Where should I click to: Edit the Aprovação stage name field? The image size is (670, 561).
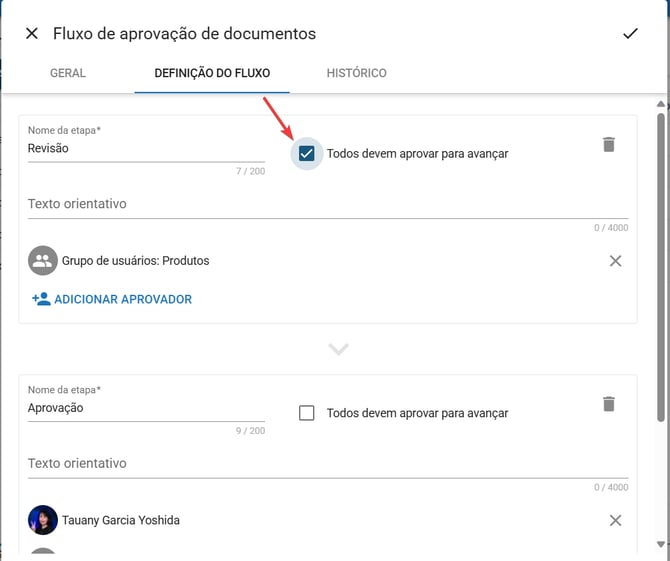tap(146, 408)
